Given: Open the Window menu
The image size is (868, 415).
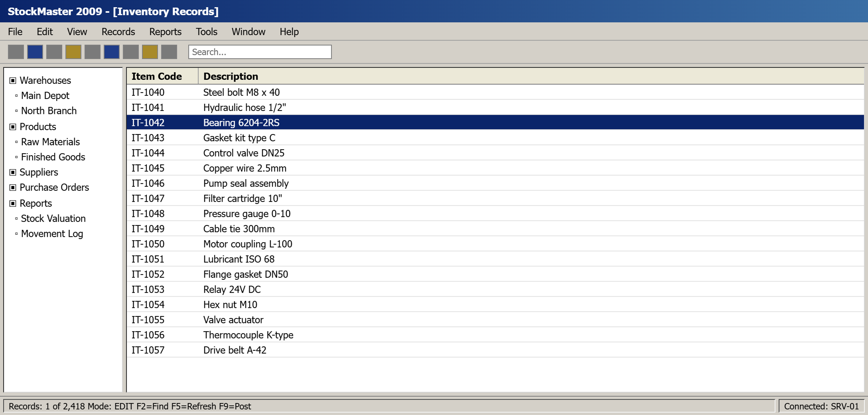Looking at the screenshot, I should pyautogui.click(x=249, y=32).
